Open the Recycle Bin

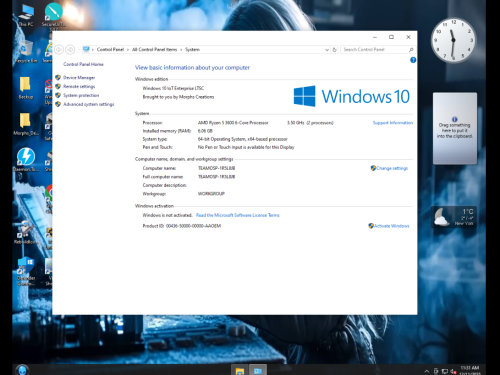26,52
